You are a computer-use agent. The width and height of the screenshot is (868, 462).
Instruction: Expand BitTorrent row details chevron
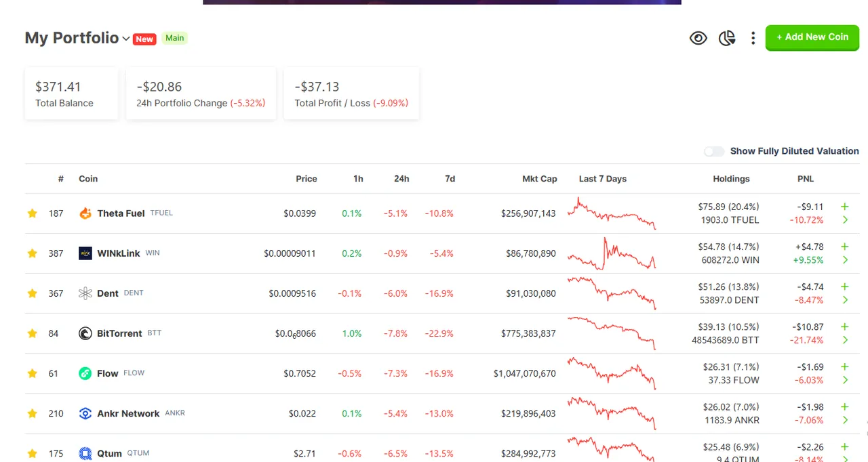tap(845, 340)
